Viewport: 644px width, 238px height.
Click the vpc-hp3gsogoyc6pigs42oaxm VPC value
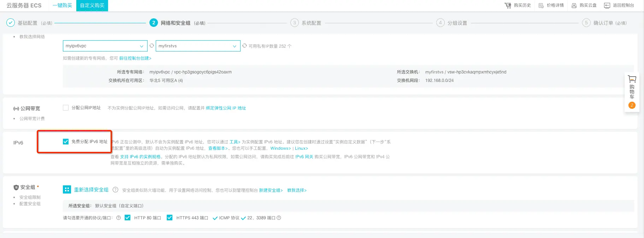(x=203, y=72)
